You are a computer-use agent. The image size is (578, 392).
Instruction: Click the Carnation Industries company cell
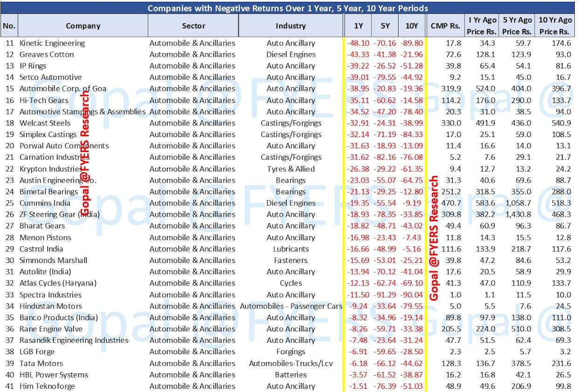(x=54, y=157)
